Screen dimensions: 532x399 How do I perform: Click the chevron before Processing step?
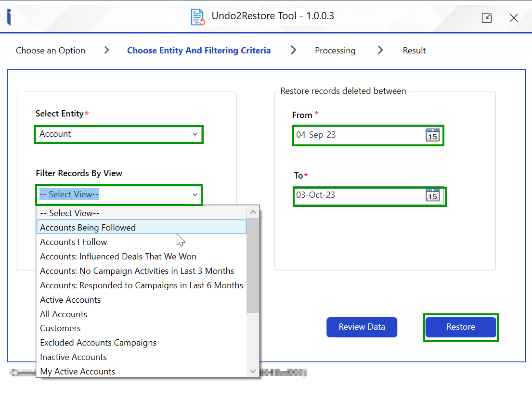[294, 50]
